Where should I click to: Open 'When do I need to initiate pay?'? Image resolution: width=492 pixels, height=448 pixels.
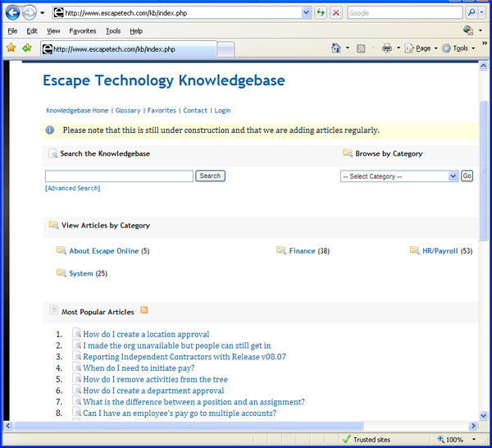[x=139, y=368]
